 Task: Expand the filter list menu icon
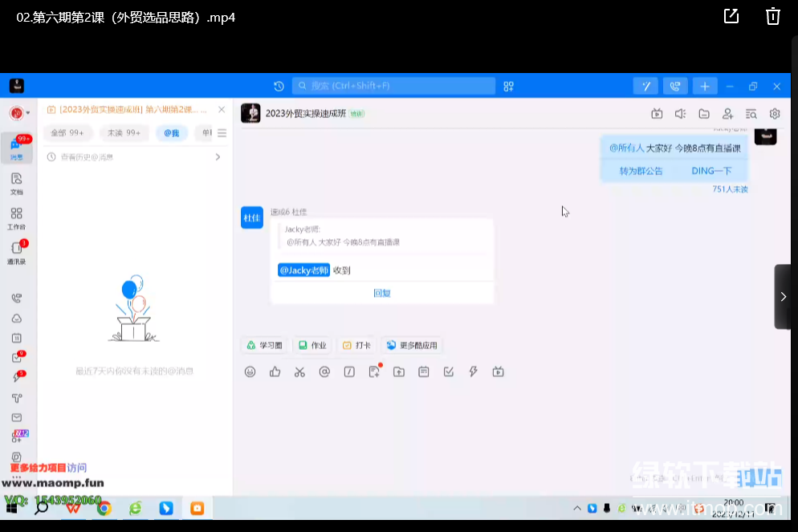(222, 133)
